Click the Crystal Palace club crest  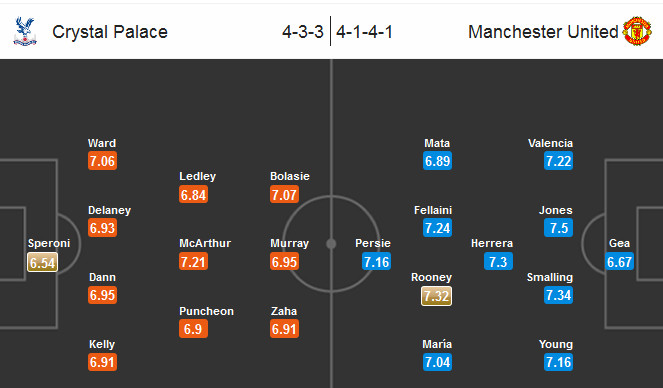(25, 31)
